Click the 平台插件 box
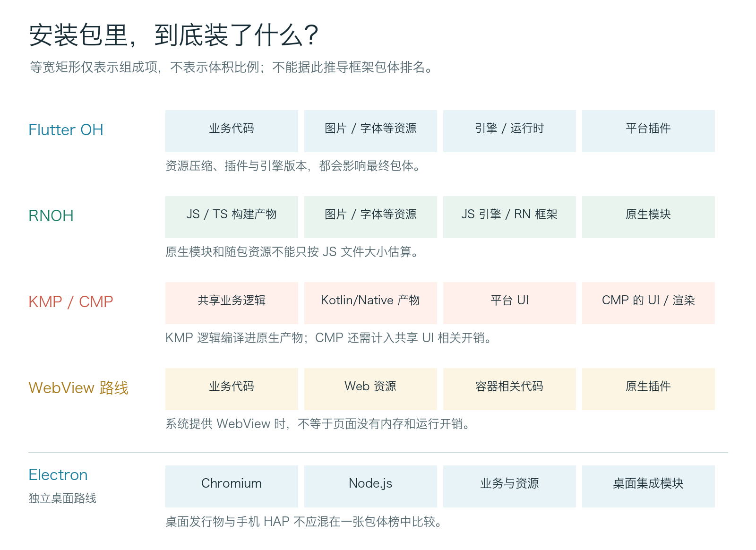This screenshot has height=550, width=756. 648,131
